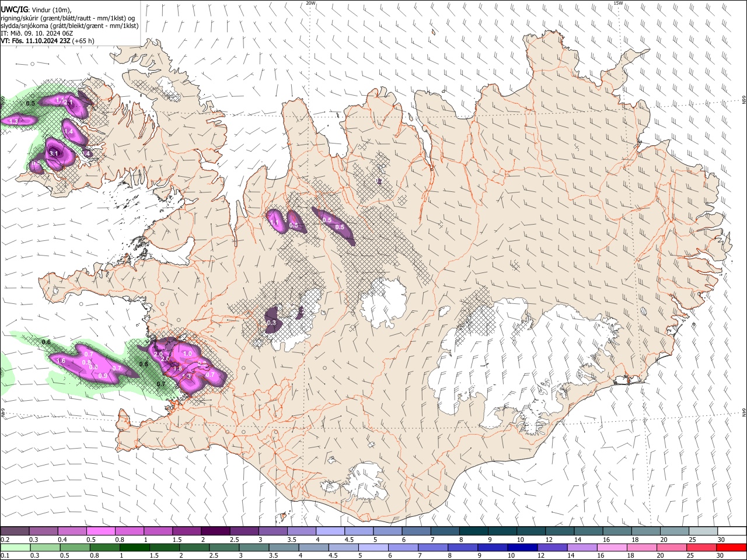Click the 1.0 snowfall value near Reykjavik
Image resolution: width=747 pixels, height=560 pixels.
(187, 353)
